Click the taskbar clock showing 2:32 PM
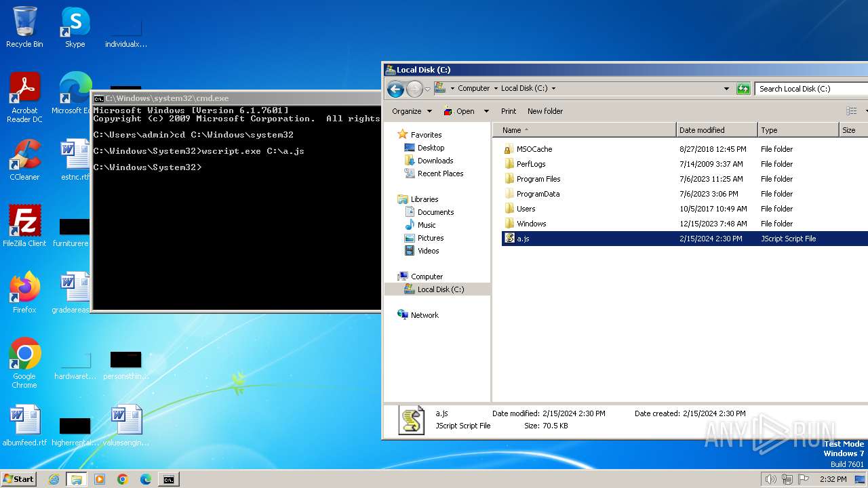The image size is (868, 488). click(x=833, y=479)
